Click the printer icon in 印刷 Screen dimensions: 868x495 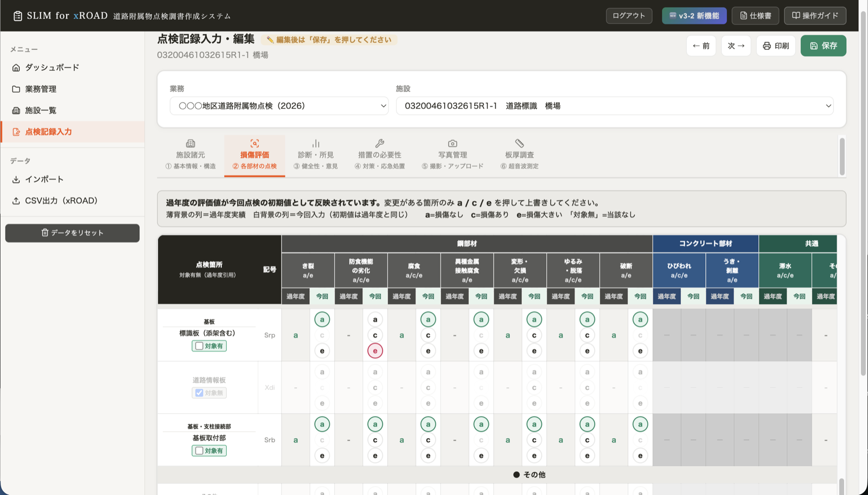click(767, 46)
